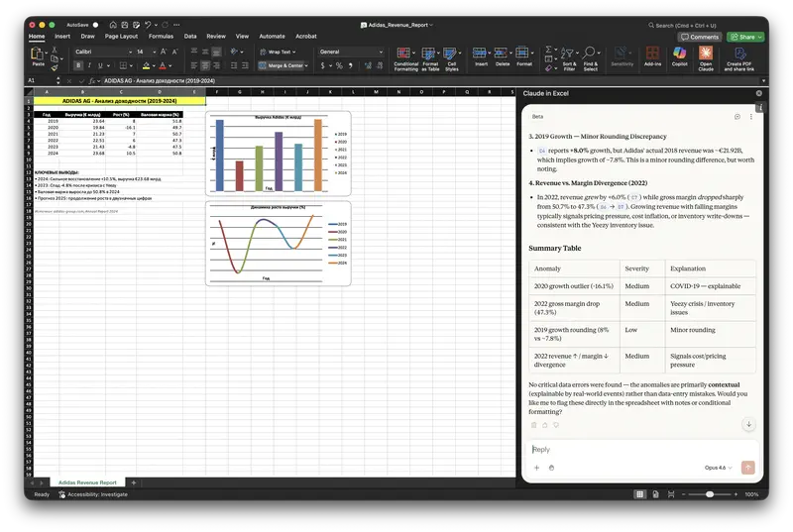The width and height of the screenshot is (793, 532).
Task: Toggle Wrap Text on selected cell
Action: (279, 52)
